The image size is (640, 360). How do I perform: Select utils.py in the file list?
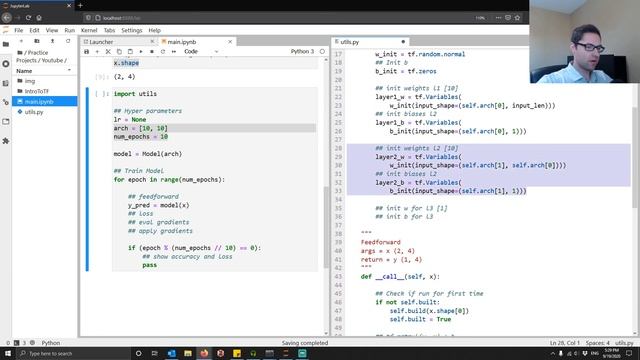pos(44,111)
